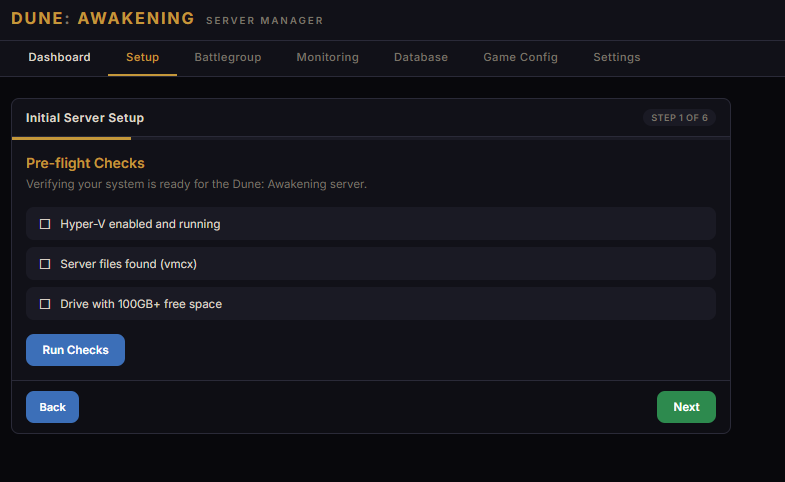Click the SERVER MANAGER subtitle text

(x=264, y=21)
